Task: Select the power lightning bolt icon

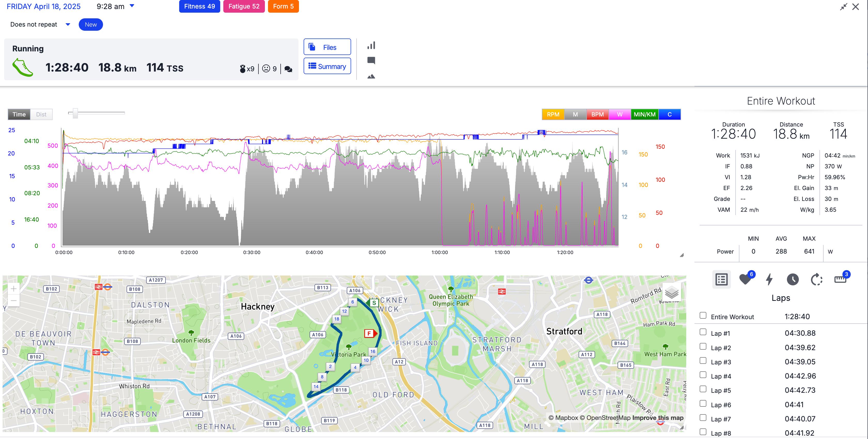Action: (x=769, y=280)
